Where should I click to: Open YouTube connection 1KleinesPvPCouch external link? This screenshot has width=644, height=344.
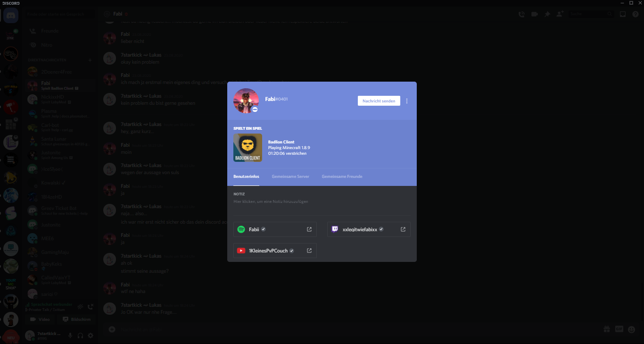309,251
